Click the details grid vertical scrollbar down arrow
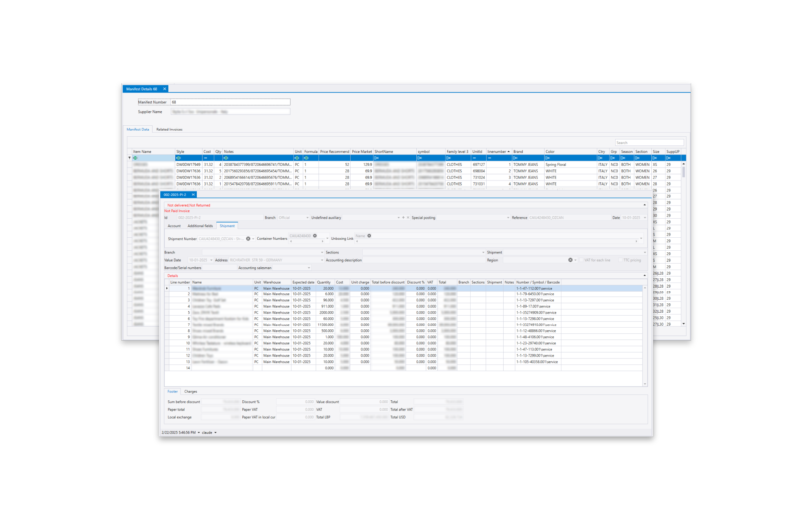This screenshot has height=520, width=812. pyautogui.click(x=644, y=384)
